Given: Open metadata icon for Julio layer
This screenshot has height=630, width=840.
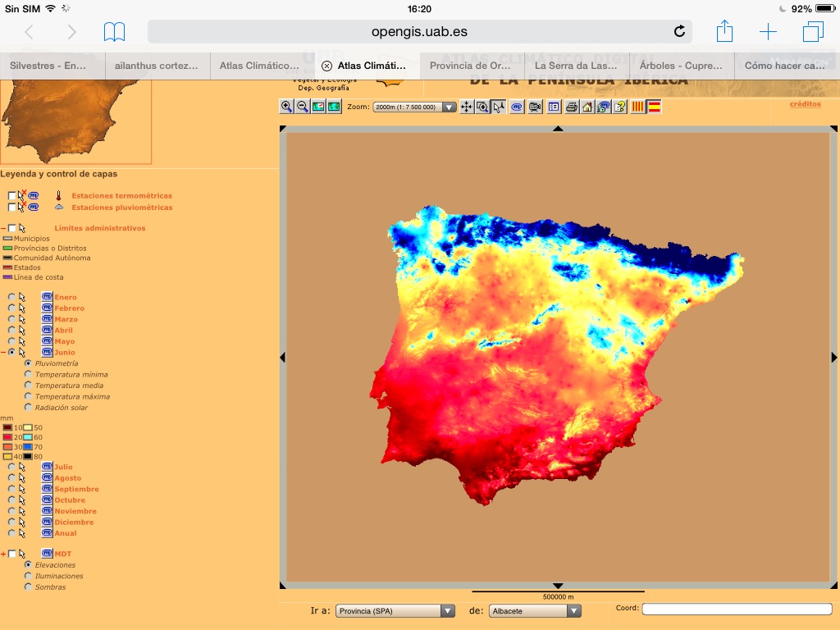Looking at the screenshot, I should pyautogui.click(x=47, y=467).
